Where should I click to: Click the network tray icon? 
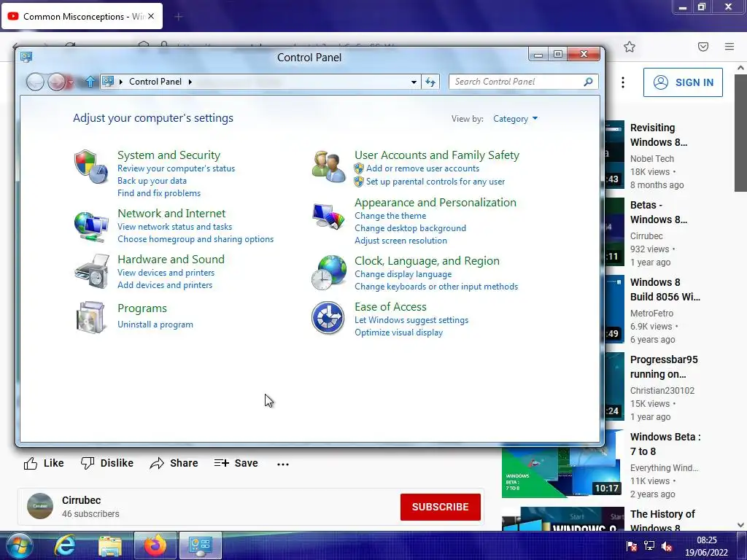(649, 546)
